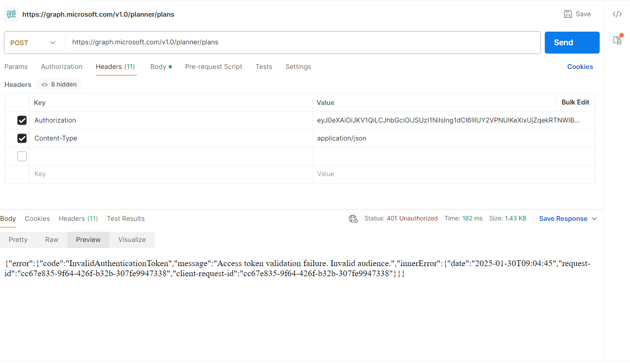The height and width of the screenshot is (364, 630).
Task: Open the response Headers (11) tab
Action: [x=78, y=219]
